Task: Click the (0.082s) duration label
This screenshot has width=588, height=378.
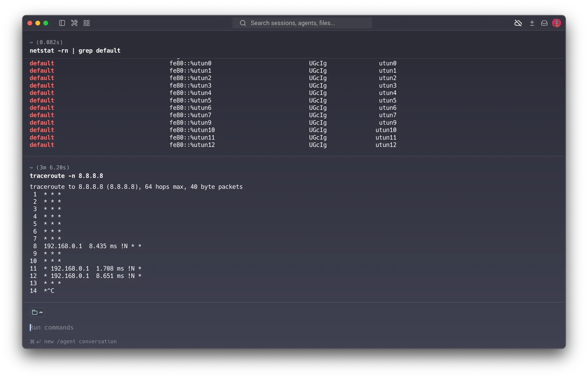Action: tap(49, 42)
